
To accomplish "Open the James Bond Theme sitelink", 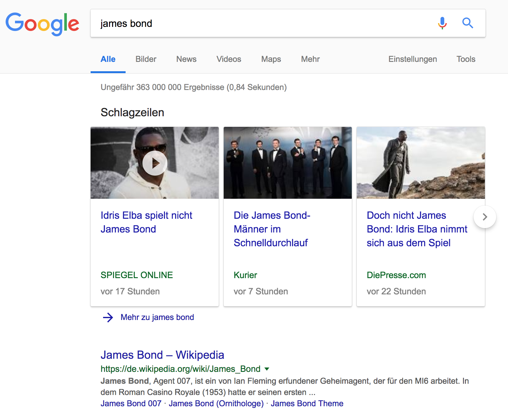I will (x=307, y=403).
